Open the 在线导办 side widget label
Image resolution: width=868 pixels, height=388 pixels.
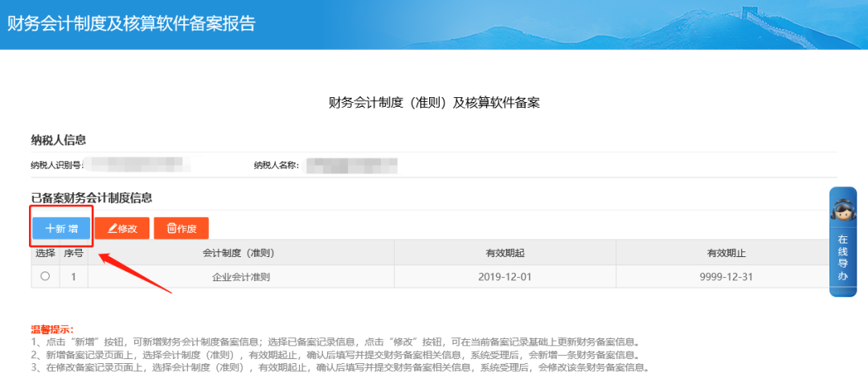coord(843,257)
